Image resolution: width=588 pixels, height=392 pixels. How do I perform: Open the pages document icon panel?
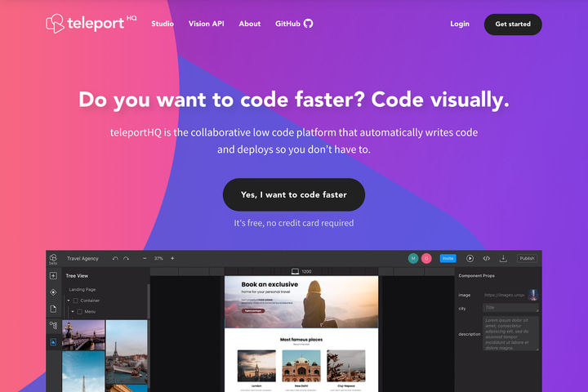[53, 309]
